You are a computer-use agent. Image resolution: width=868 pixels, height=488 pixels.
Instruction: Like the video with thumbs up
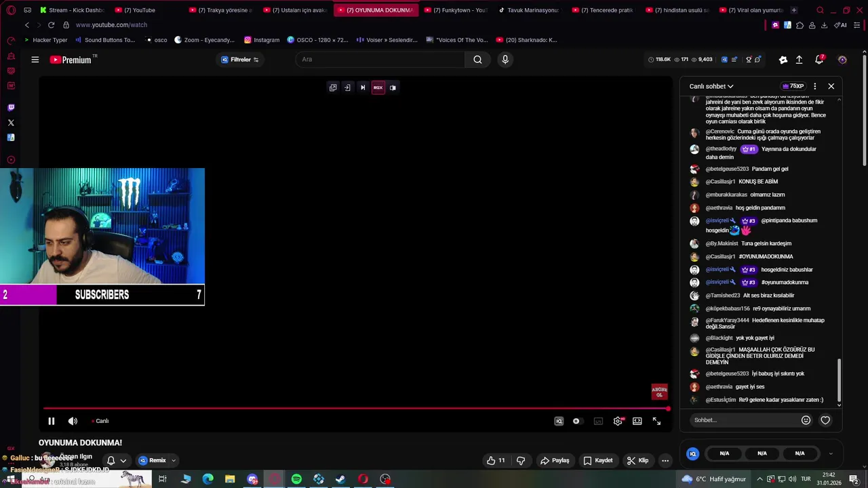(x=496, y=460)
